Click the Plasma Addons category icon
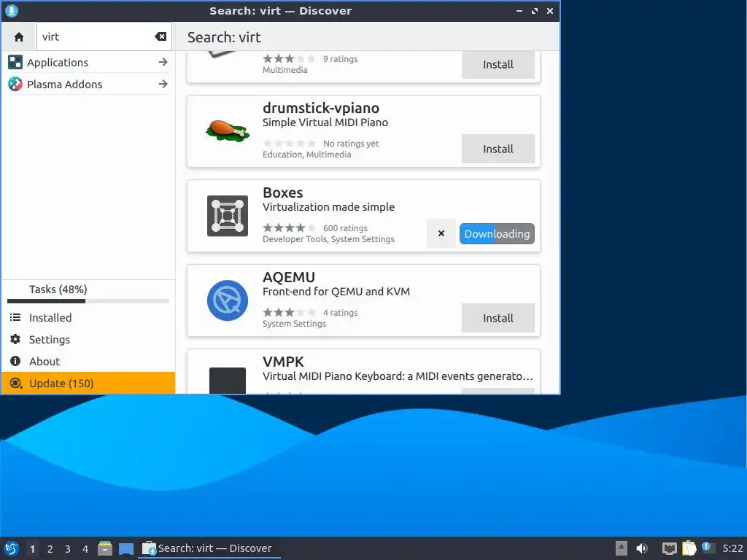The height and width of the screenshot is (560, 747). tap(15, 85)
